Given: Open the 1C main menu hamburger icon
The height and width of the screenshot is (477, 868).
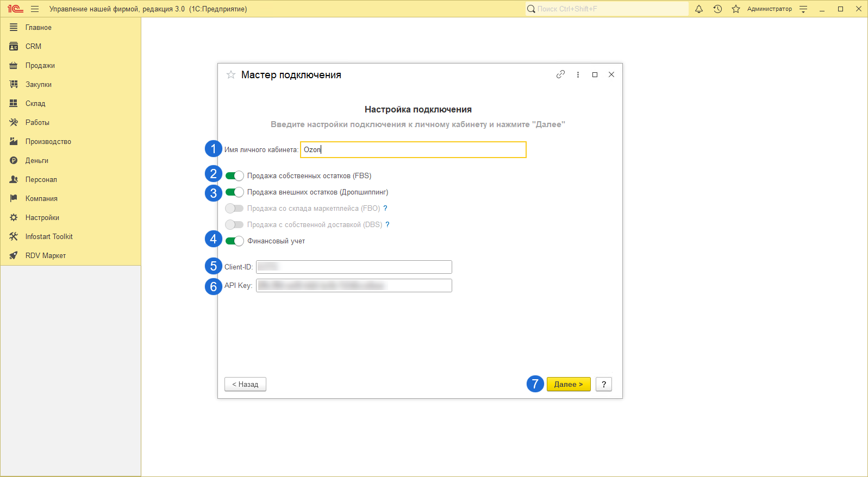Looking at the screenshot, I should click(x=35, y=9).
